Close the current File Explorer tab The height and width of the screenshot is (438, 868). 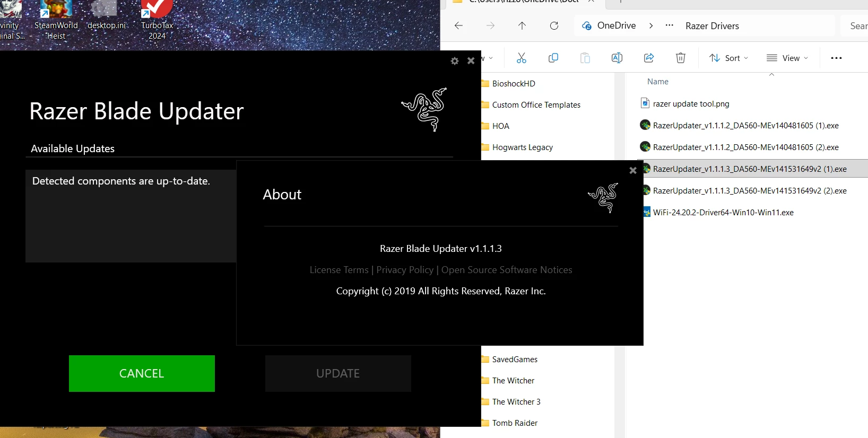point(591,2)
